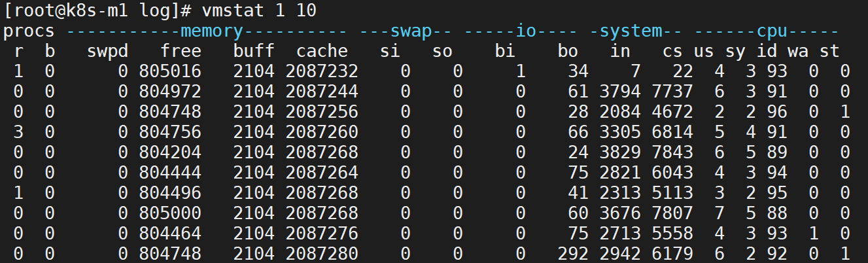868x263 pixels.
Task: Select cache value 2087264
Action: 322,173
